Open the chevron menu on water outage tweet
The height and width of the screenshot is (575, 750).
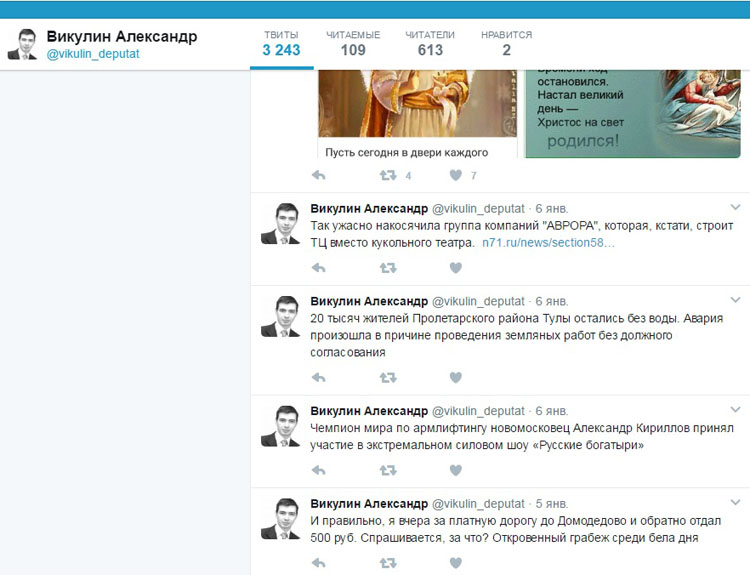pos(735,300)
